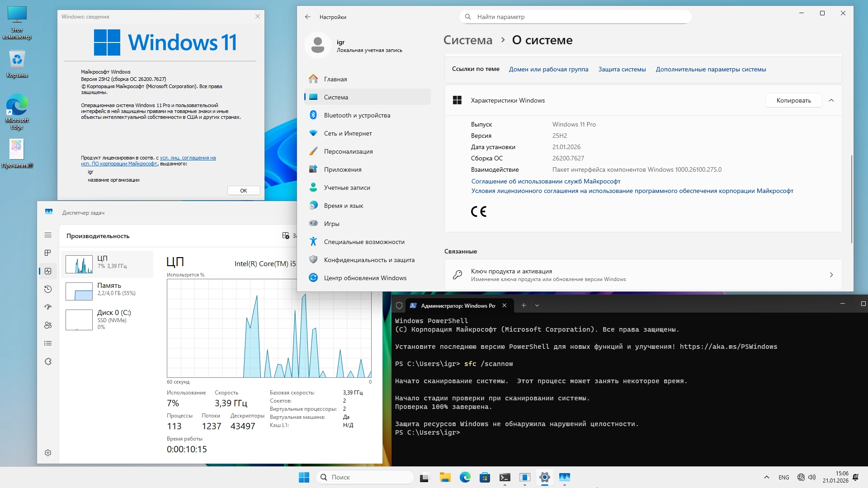Click Копировать button for Windows specs
Screen dimensions: 868x488
793,100
